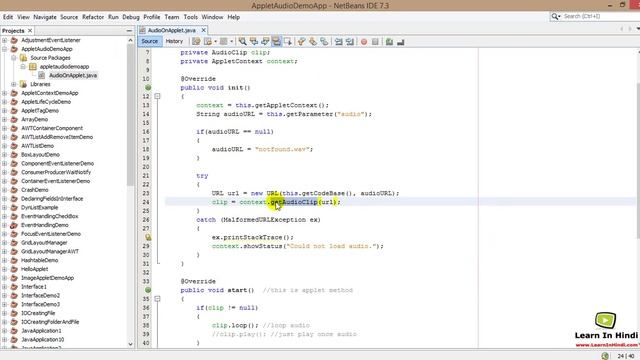The image size is (640, 360).
Task: Switch to History view
Action: point(174,41)
